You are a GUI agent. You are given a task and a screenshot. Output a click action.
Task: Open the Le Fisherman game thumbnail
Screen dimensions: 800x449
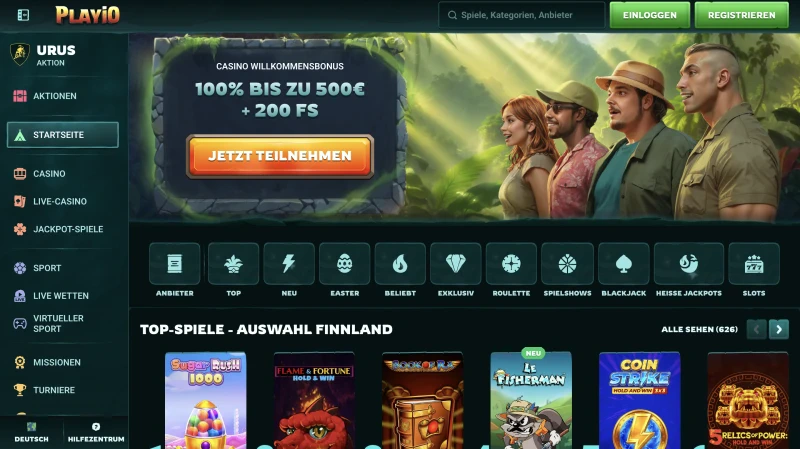click(x=531, y=401)
